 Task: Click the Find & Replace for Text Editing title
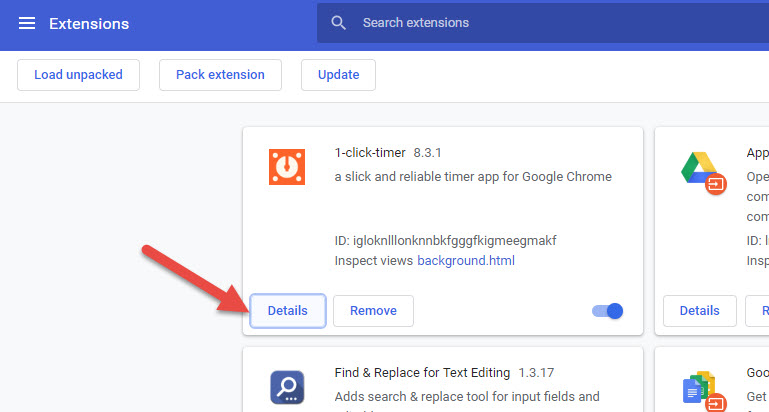point(422,373)
